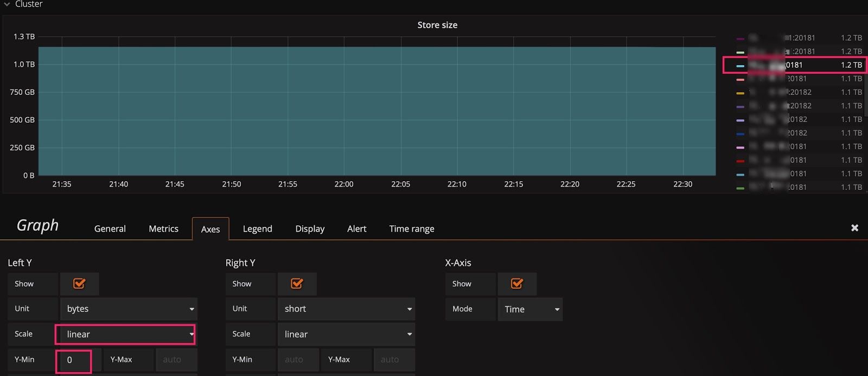Open the Right Y Scale dropdown

[x=346, y=334]
